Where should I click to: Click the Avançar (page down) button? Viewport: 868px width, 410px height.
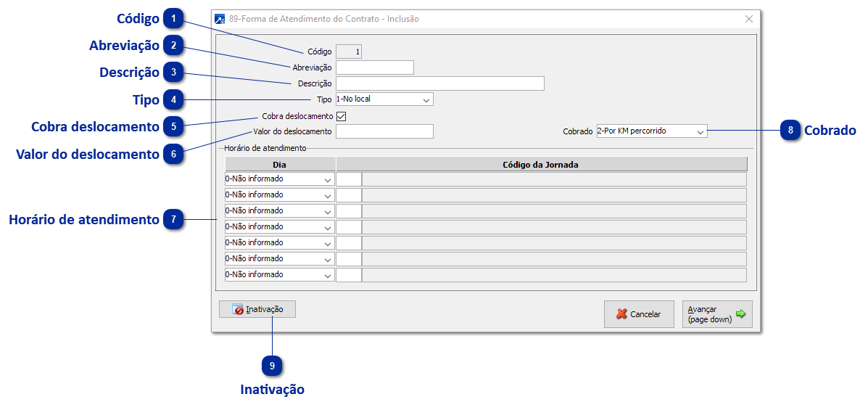[x=717, y=314]
